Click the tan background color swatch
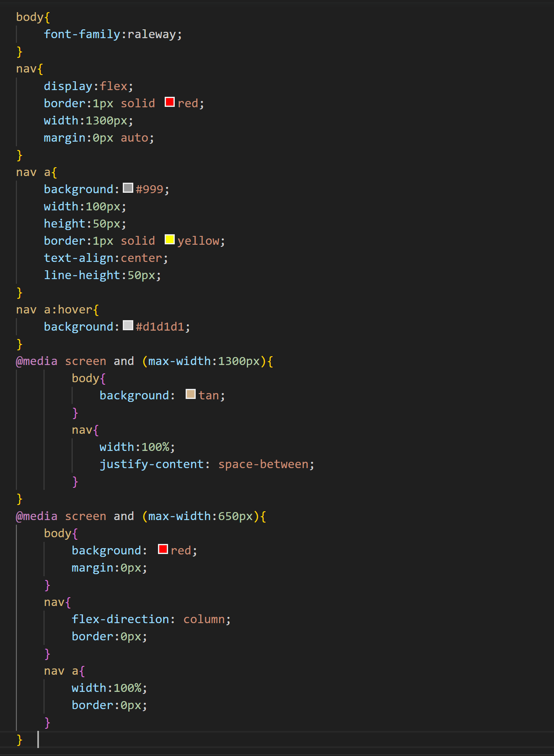554x756 pixels. pyautogui.click(x=191, y=394)
